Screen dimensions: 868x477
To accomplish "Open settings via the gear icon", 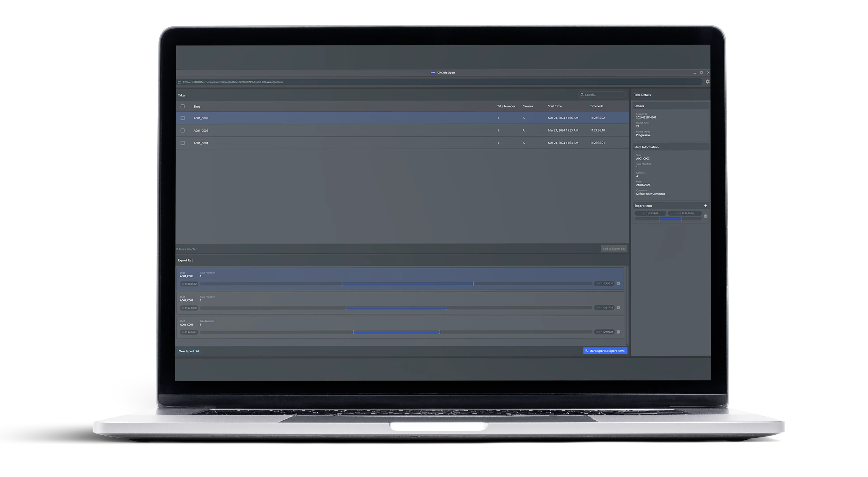I will [x=707, y=82].
